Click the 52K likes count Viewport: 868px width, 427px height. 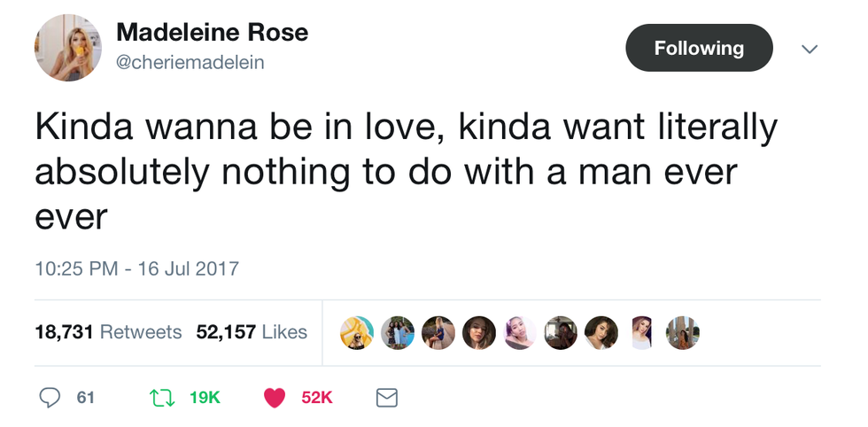(x=316, y=398)
